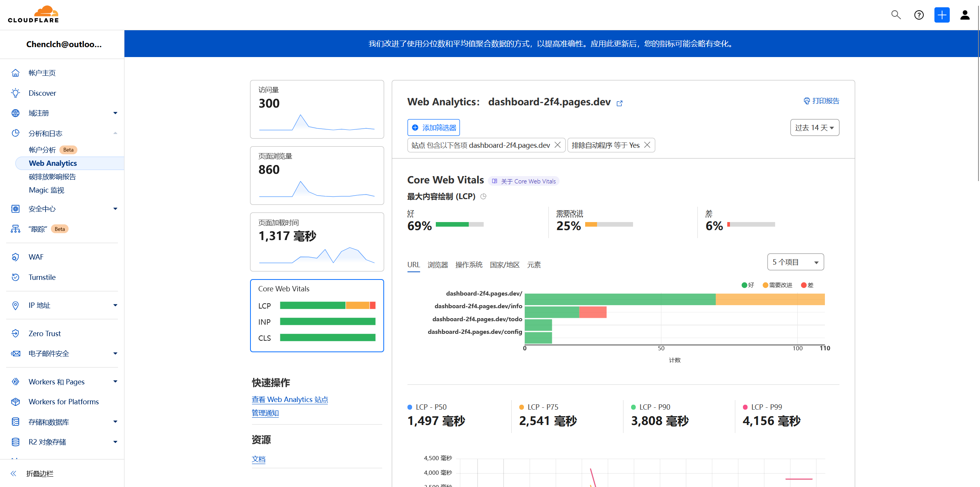
Task: Expand the 安全中心 menu arrow
Action: click(115, 209)
